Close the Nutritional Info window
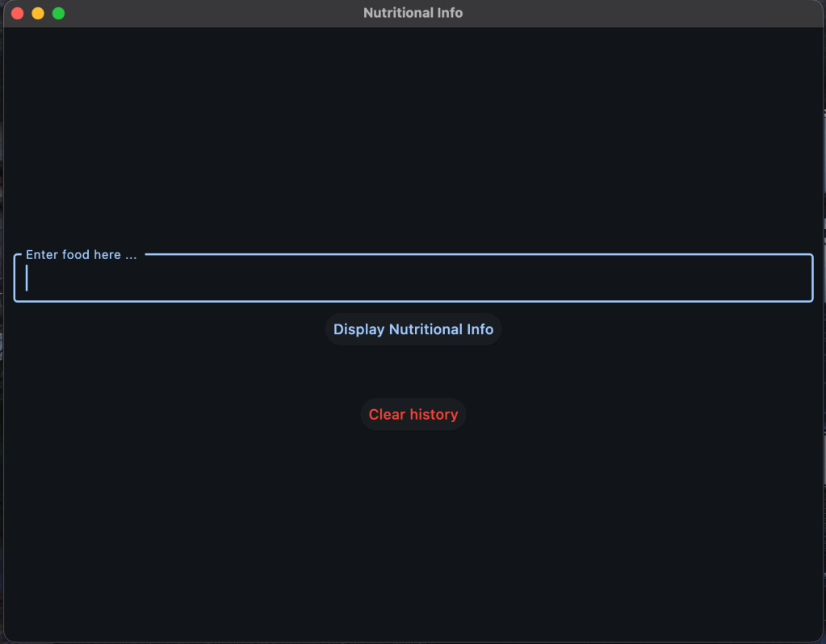The height and width of the screenshot is (644, 826). (17, 13)
